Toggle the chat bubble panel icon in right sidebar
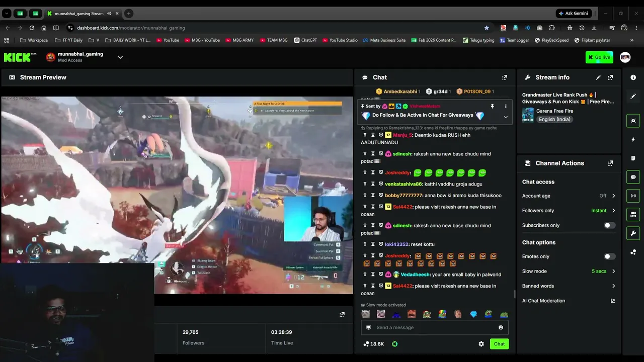644x362 pixels. click(633, 177)
